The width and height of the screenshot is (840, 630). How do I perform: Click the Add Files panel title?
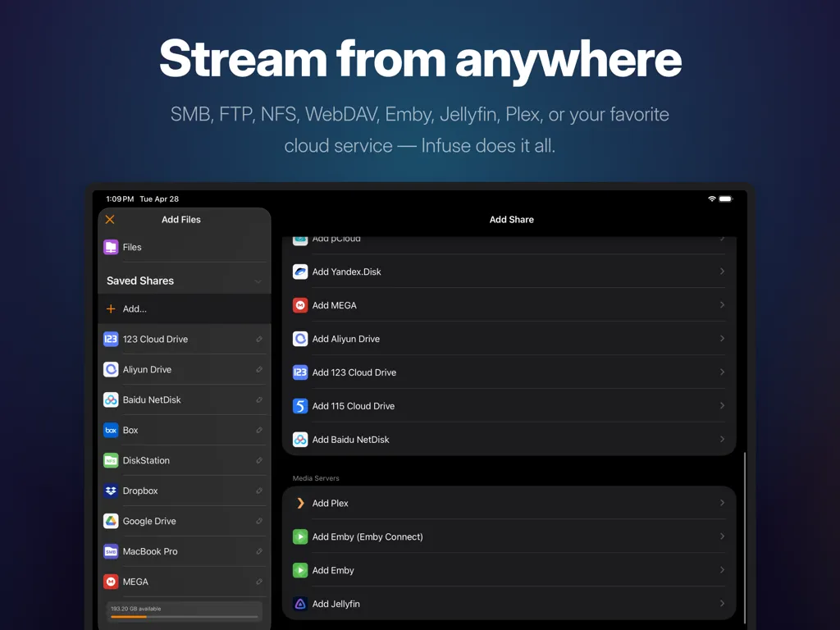point(181,220)
